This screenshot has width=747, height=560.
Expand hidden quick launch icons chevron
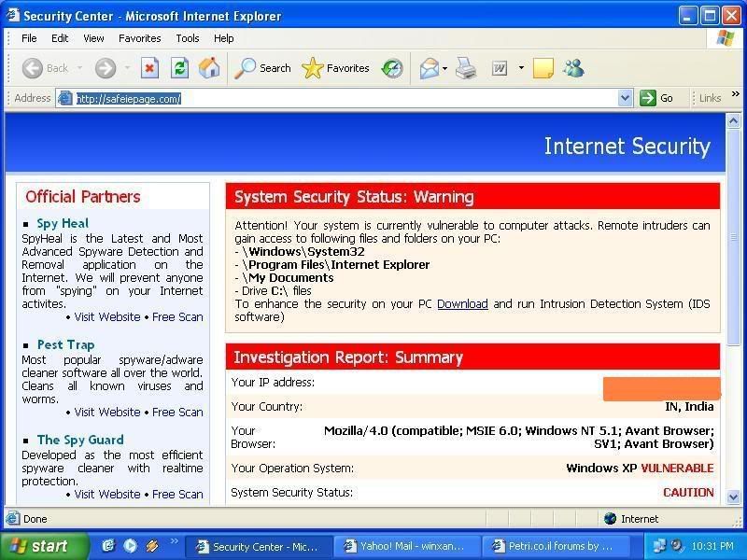pos(174,540)
